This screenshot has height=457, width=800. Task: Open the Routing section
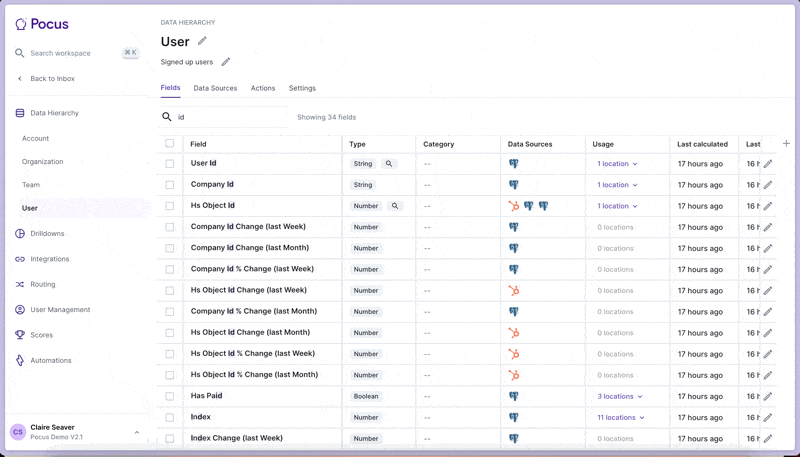[42, 284]
